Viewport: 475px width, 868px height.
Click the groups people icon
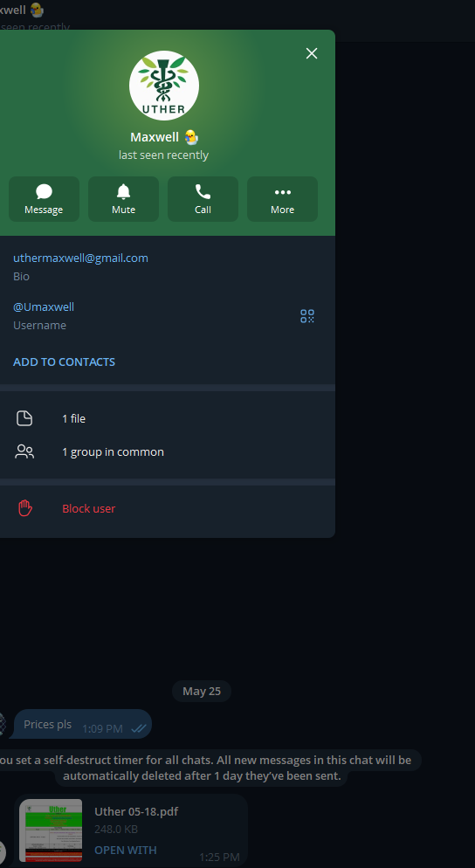[x=24, y=451]
